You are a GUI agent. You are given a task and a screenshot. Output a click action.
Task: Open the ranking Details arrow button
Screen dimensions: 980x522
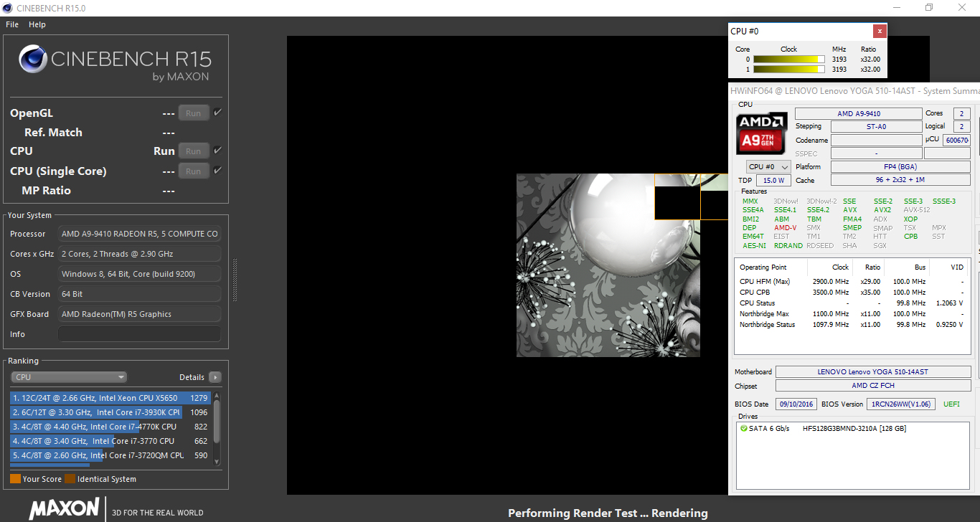coord(215,377)
